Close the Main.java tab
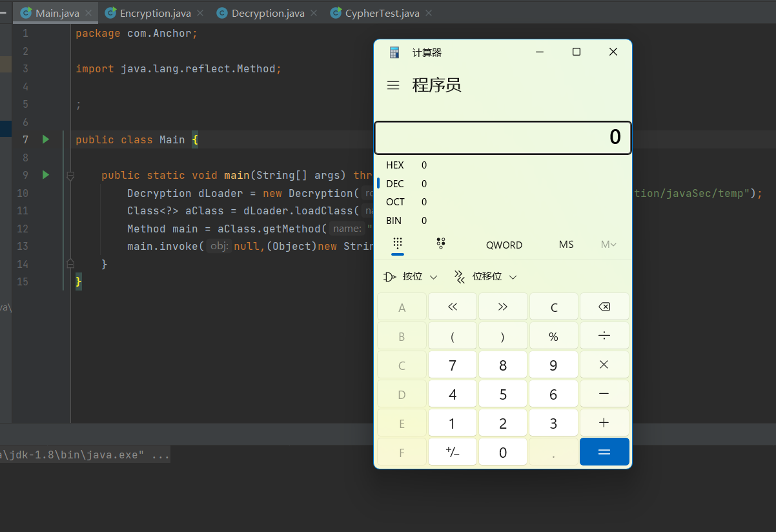The width and height of the screenshot is (776, 532). point(88,13)
